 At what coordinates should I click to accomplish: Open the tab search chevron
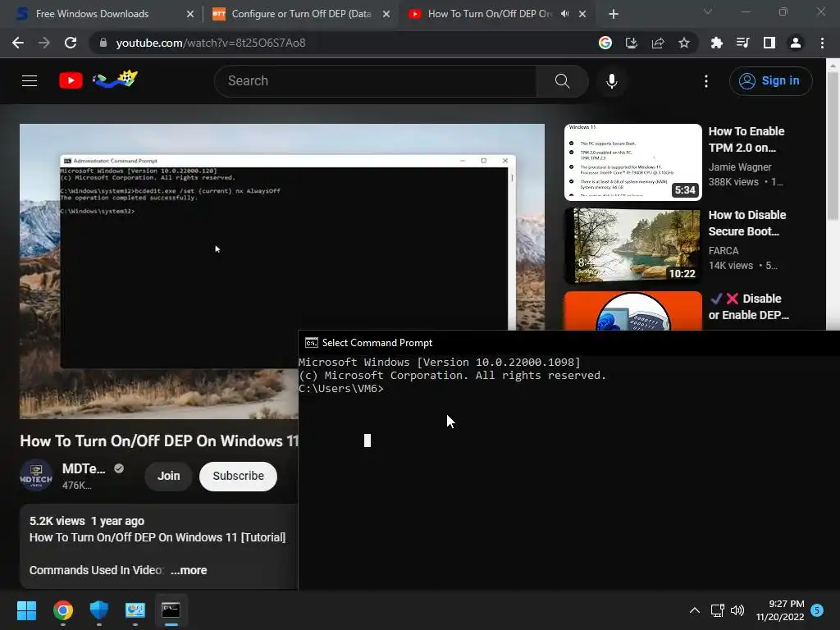(708, 11)
